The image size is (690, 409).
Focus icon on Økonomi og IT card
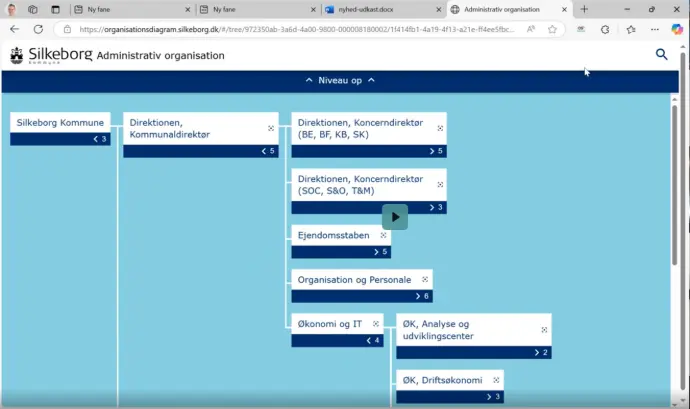tap(376, 324)
